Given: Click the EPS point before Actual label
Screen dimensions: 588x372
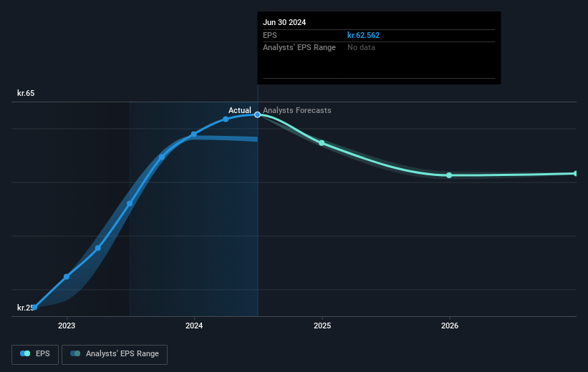Looking at the screenshot, I should [x=226, y=119].
